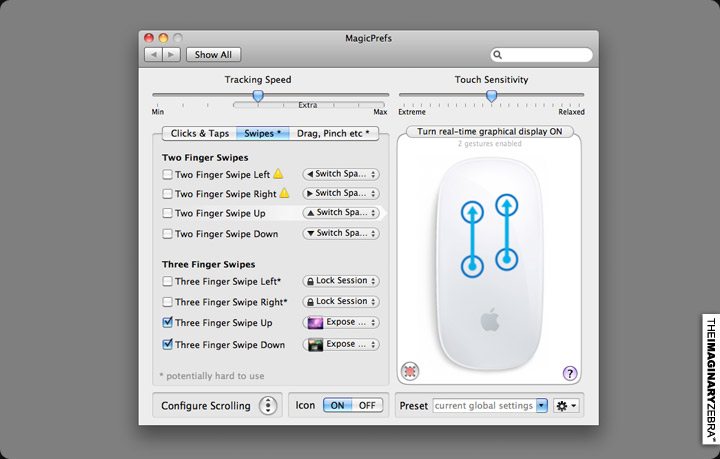Expand the Preset current global settings combo box
The width and height of the screenshot is (720, 459).
tap(542, 406)
